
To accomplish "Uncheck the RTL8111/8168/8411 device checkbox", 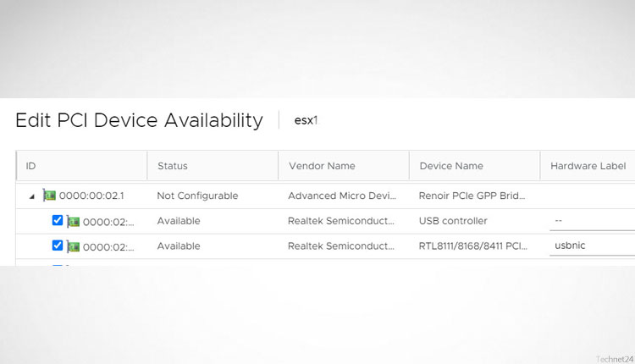I will click(x=58, y=245).
